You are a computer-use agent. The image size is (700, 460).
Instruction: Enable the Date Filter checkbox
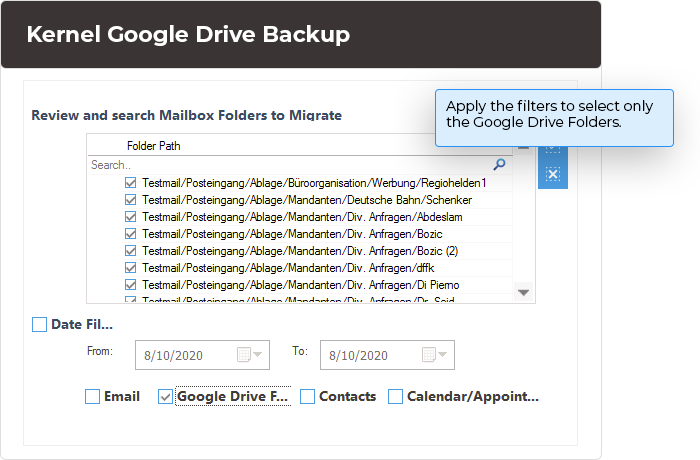click(x=39, y=324)
